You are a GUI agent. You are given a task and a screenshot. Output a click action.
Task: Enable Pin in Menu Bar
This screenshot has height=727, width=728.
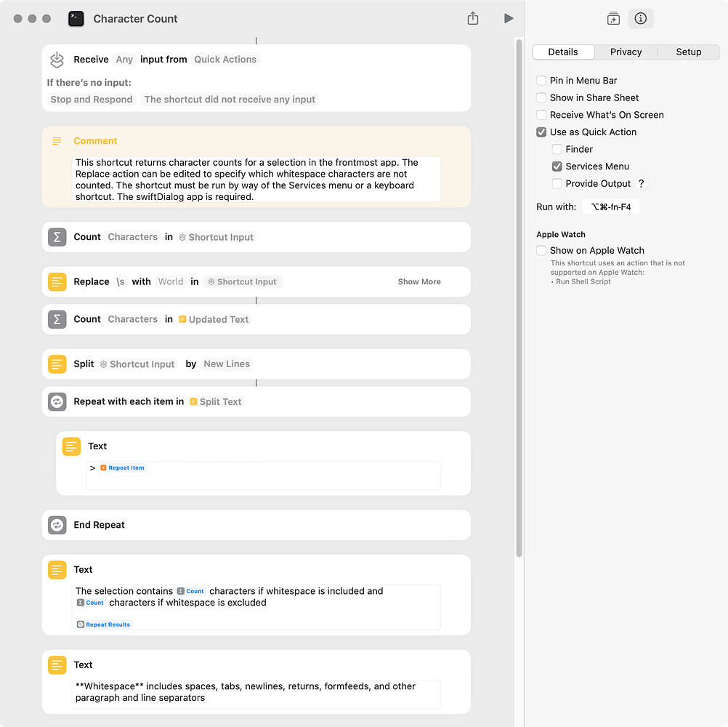541,81
